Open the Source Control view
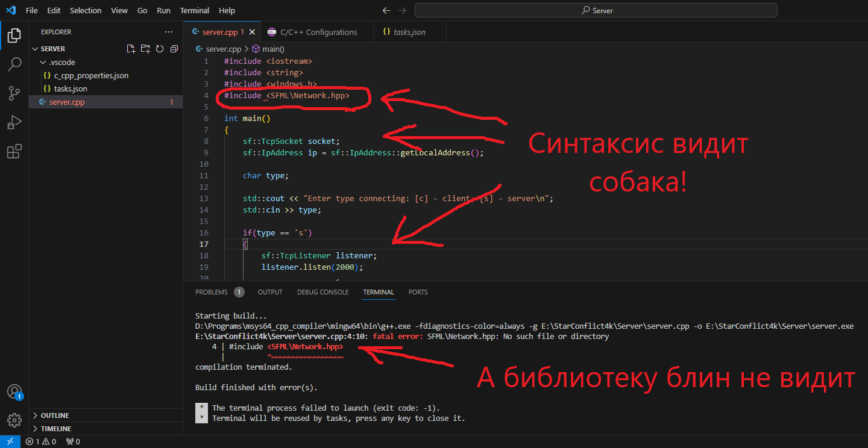868x448 pixels. [14, 93]
